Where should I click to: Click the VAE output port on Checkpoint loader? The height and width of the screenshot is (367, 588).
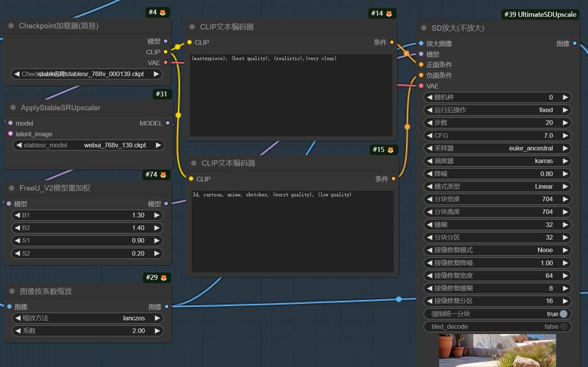point(166,63)
